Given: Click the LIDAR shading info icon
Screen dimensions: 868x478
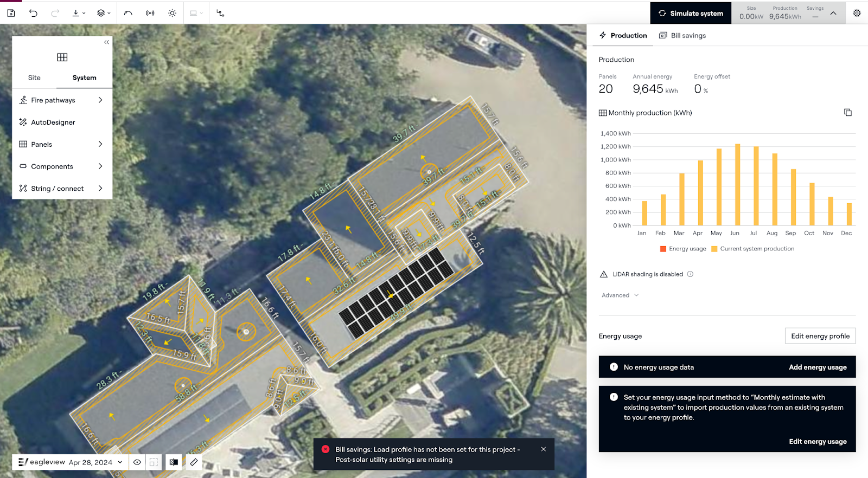Looking at the screenshot, I should tap(690, 274).
